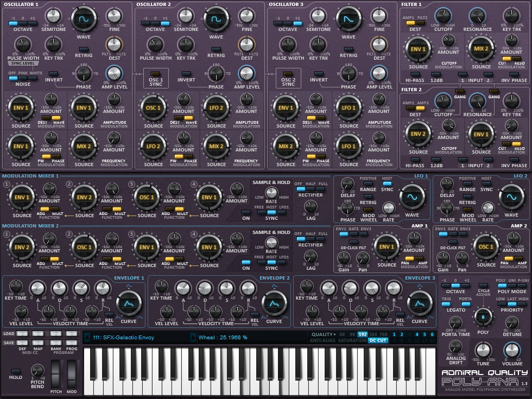Click the MOD wheel
532x399 pixels.
[x=72, y=374]
